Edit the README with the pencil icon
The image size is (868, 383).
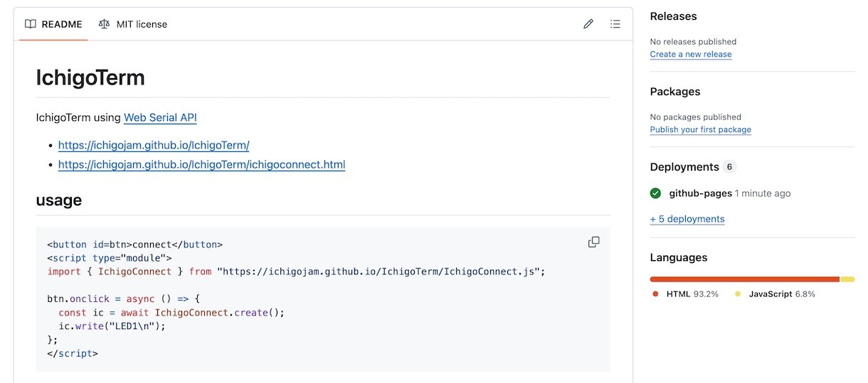pyautogui.click(x=588, y=24)
